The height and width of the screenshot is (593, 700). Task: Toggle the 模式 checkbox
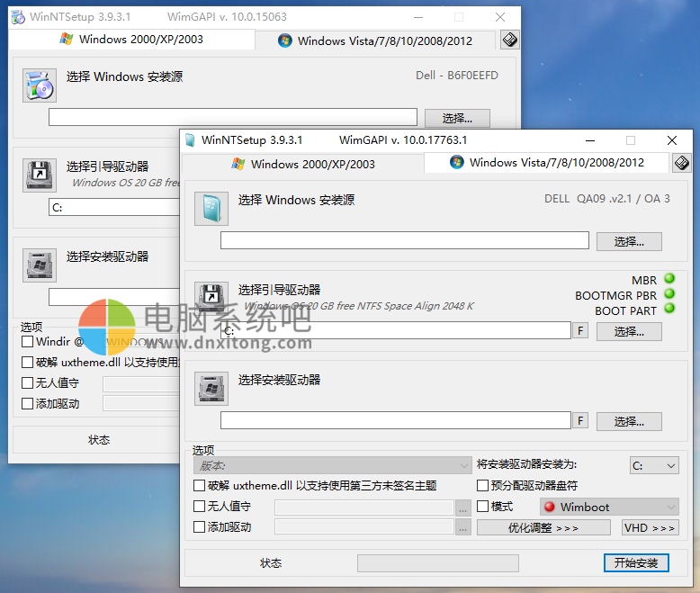coord(482,506)
